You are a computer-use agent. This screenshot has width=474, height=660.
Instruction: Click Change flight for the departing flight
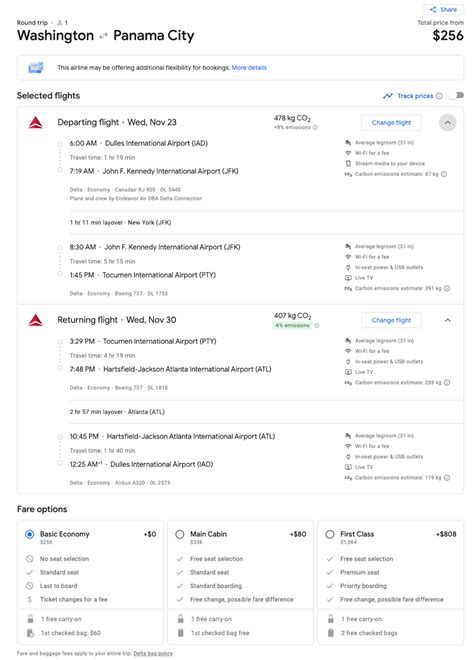(391, 122)
